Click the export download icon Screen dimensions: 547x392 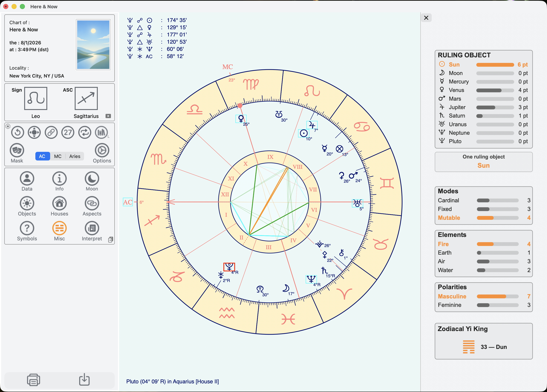[84, 379]
